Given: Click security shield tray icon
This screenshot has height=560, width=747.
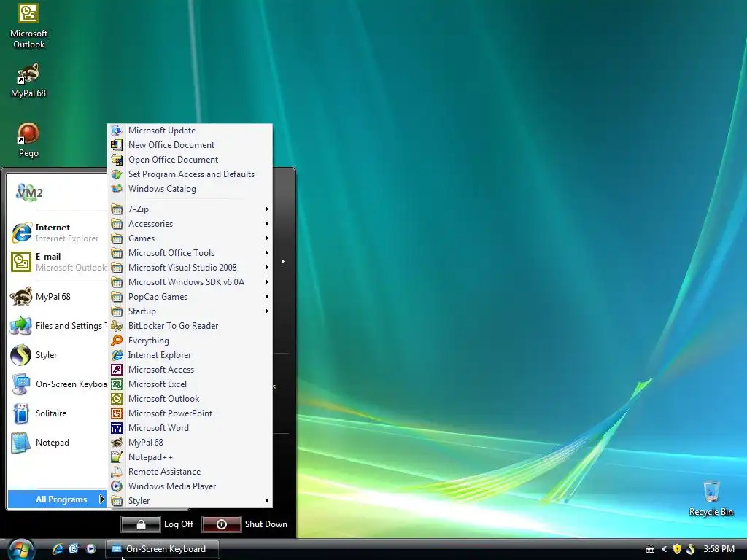Looking at the screenshot, I should pos(677,549).
